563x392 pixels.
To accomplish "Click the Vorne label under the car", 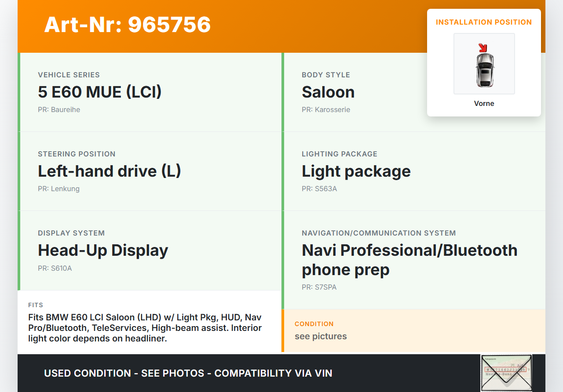I will click(x=484, y=104).
